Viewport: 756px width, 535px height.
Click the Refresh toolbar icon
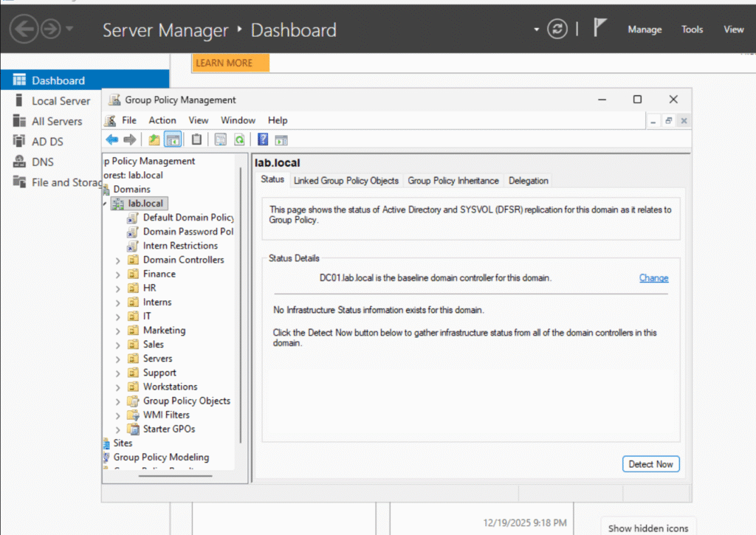[239, 139]
